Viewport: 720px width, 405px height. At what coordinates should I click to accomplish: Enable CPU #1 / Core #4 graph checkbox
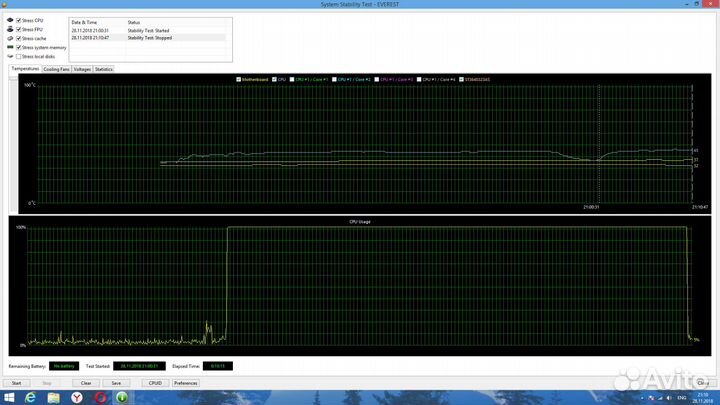[419, 79]
